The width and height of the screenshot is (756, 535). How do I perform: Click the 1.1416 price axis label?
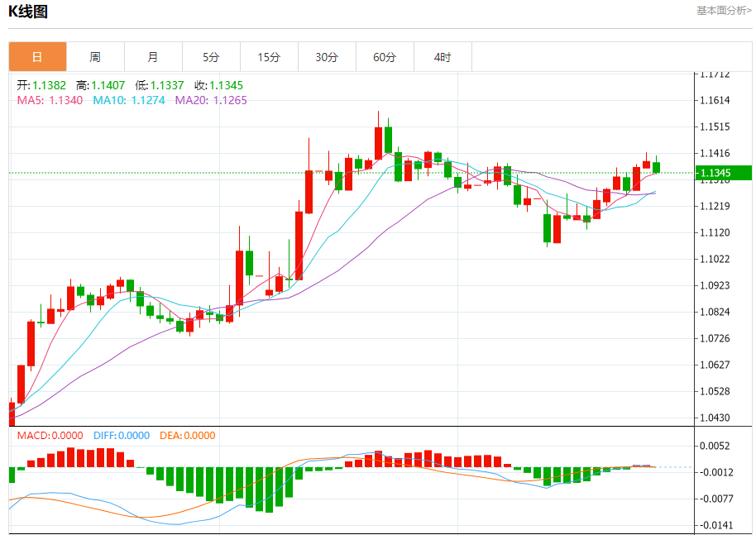click(x=715, y=153)
